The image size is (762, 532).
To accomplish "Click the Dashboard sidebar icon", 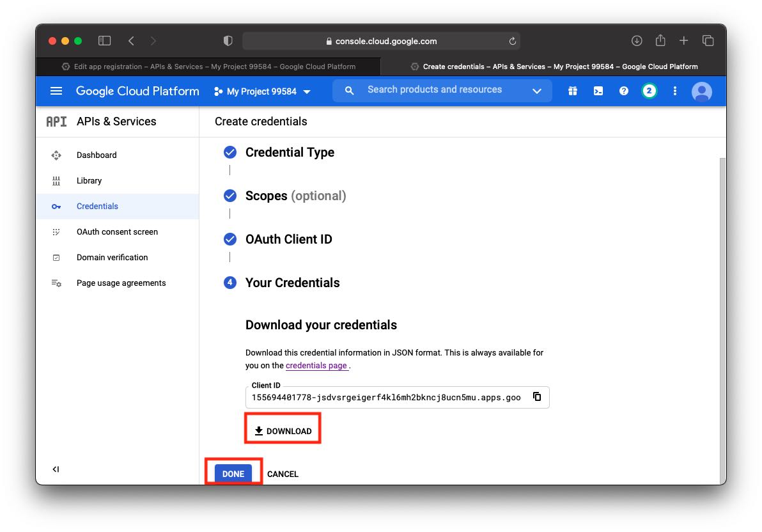I will coord(56,155).
